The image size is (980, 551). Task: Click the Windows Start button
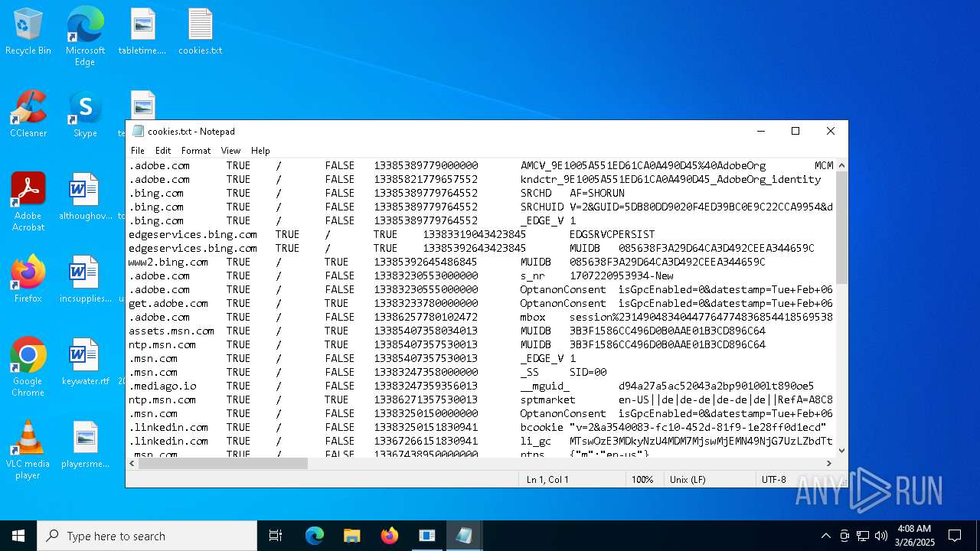pos(18,536)
